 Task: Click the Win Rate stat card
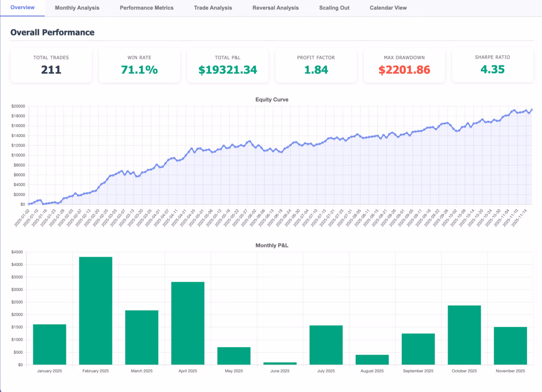139,65
